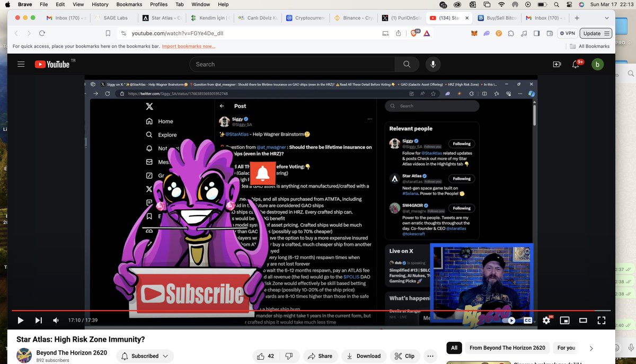Like the video with thumbs up

(266, 356)
